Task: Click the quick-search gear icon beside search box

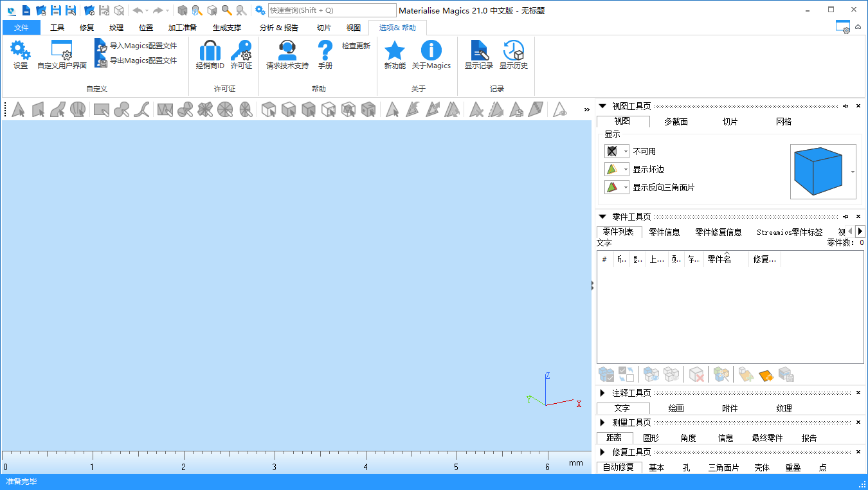Action: pos(260,10)
